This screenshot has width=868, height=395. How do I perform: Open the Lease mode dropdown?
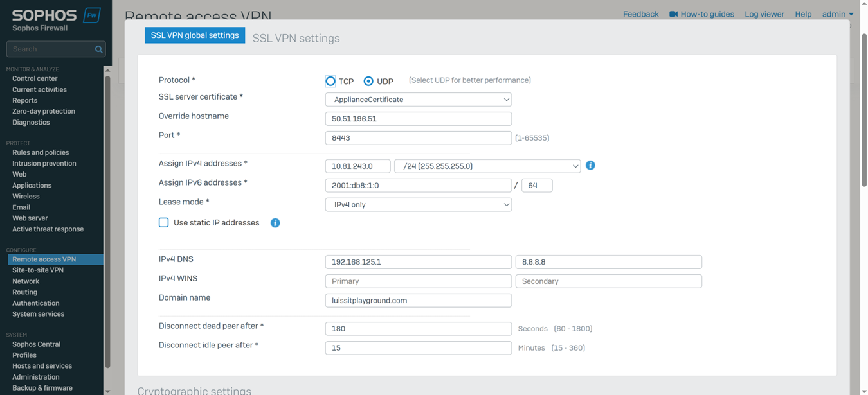pyautogui.click(x=419, y=205)
